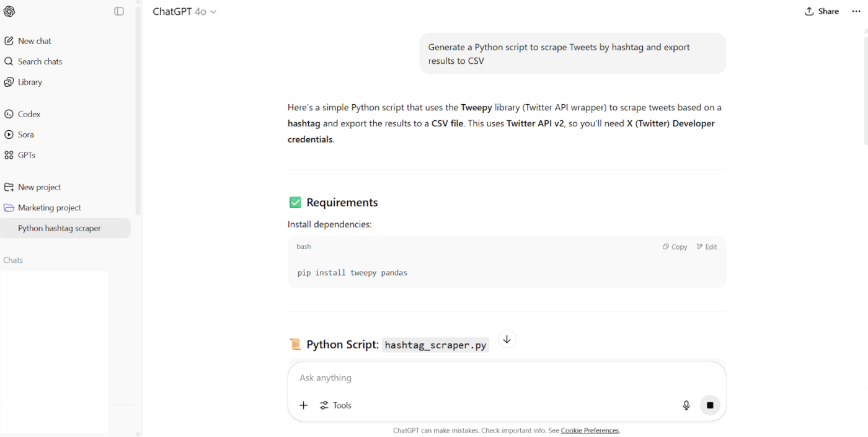The height and width of the screenshot is (437, 868).
Task: Activate the microphone for voice input
Action: click(686, 405)
